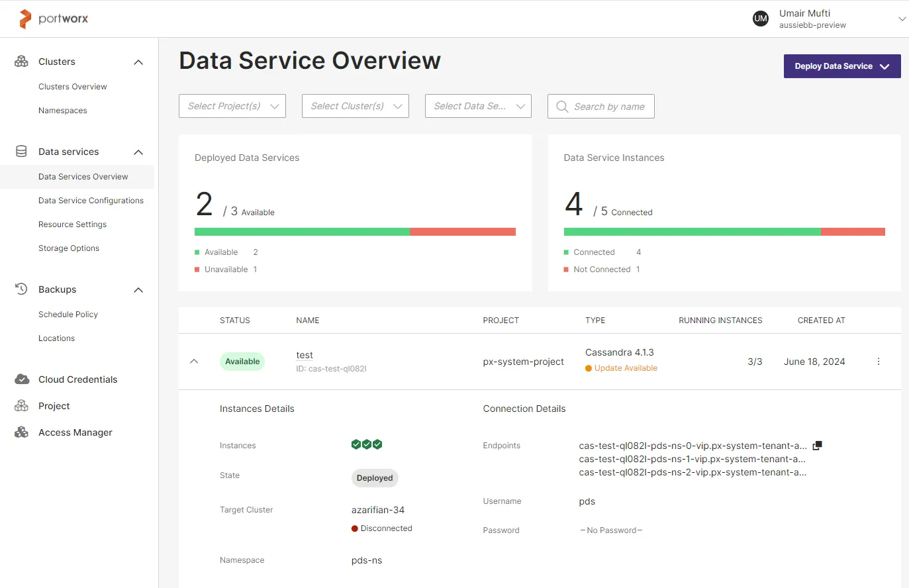Click the Access Manager icon
Image resolution: width=909 pixels, height=588 pixels.
21,432
